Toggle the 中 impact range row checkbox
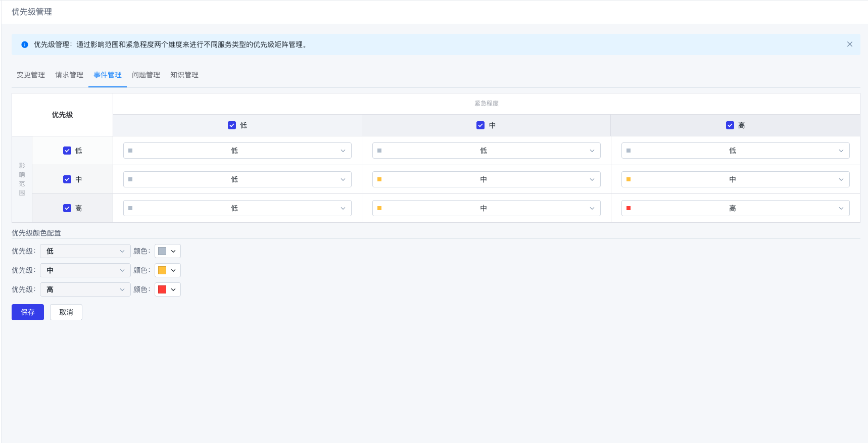 (67, 179)
